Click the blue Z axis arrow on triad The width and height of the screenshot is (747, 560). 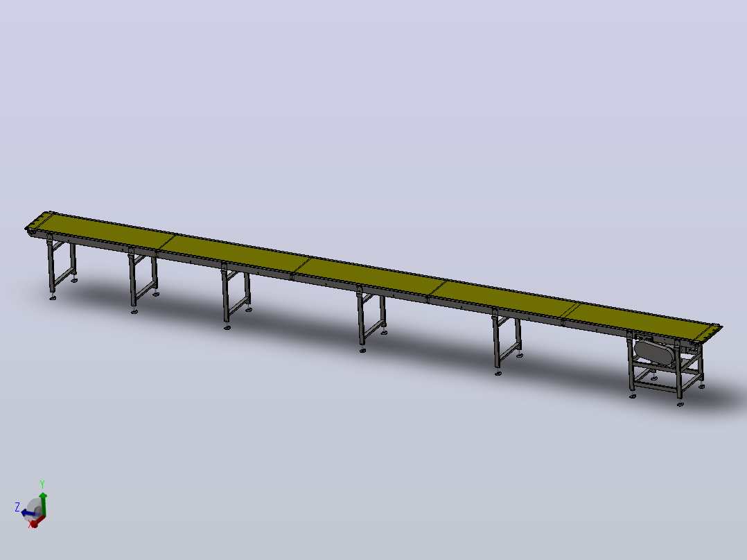coord(30,514)
